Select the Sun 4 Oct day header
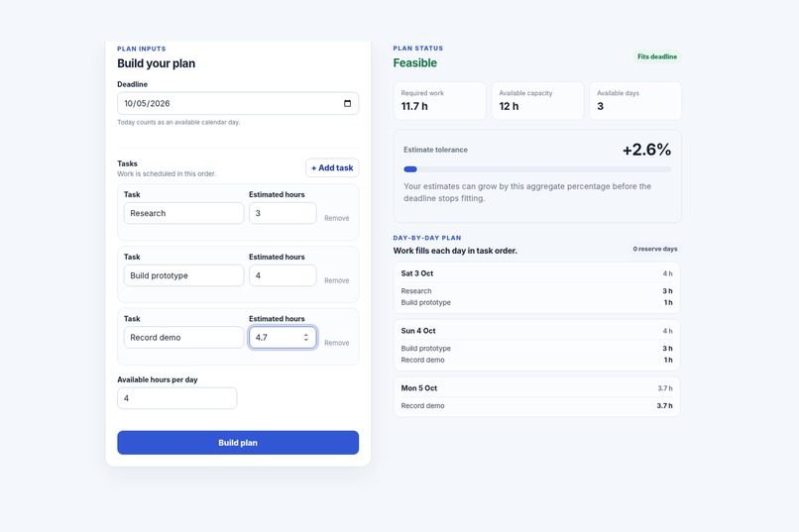This screenshot has height=532, width=799. pyautogui.click(x=537, y=331)
